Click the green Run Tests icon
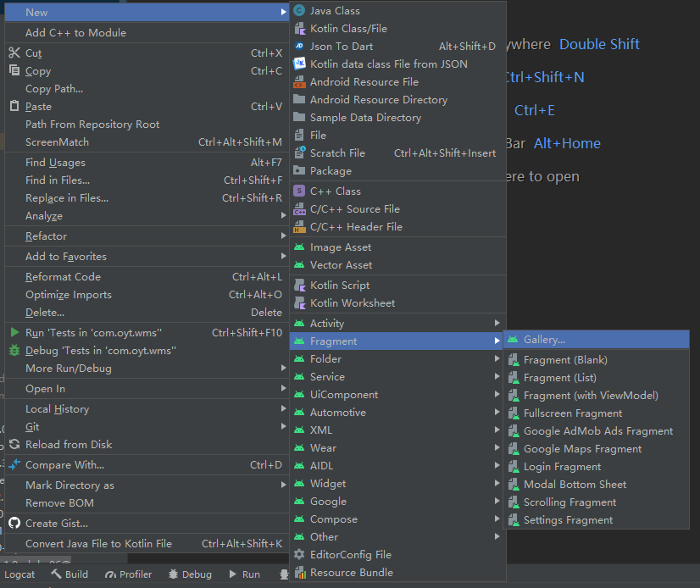This screenshot has width=700, height=588. pyautogui.click(x=14, y=332)
